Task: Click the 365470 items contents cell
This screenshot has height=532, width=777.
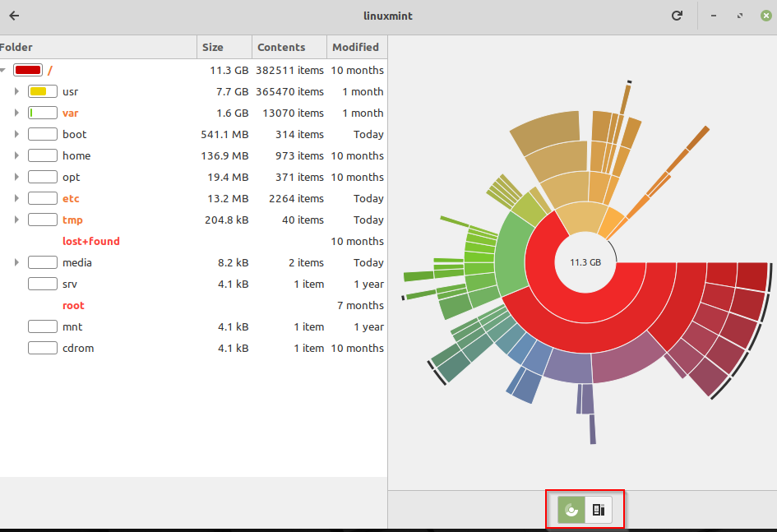Action: [289, 91]
